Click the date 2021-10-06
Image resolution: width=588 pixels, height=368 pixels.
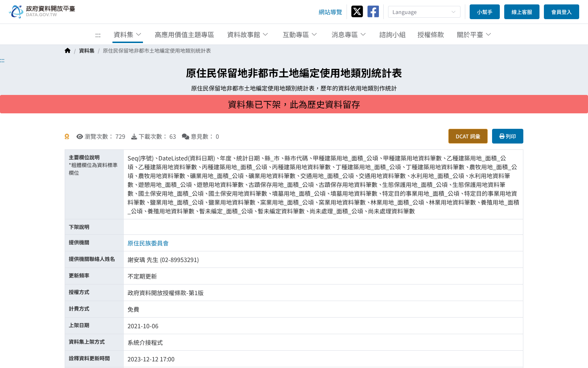143,326
